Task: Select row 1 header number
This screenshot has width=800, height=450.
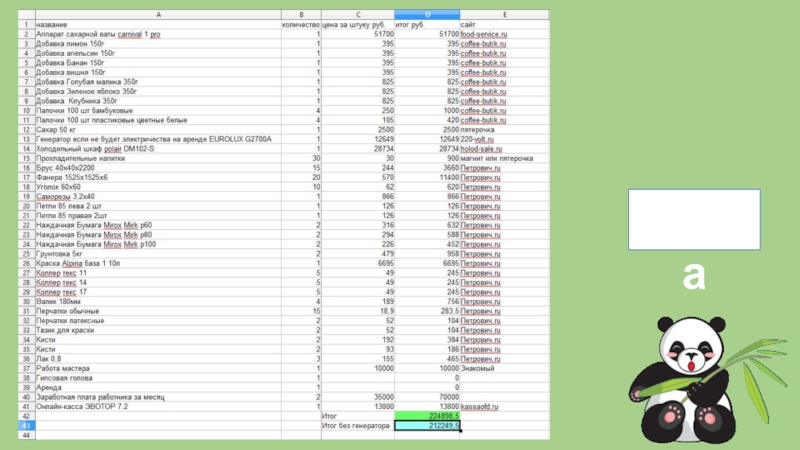Action: pyautogui.click(x=26, y=24)
